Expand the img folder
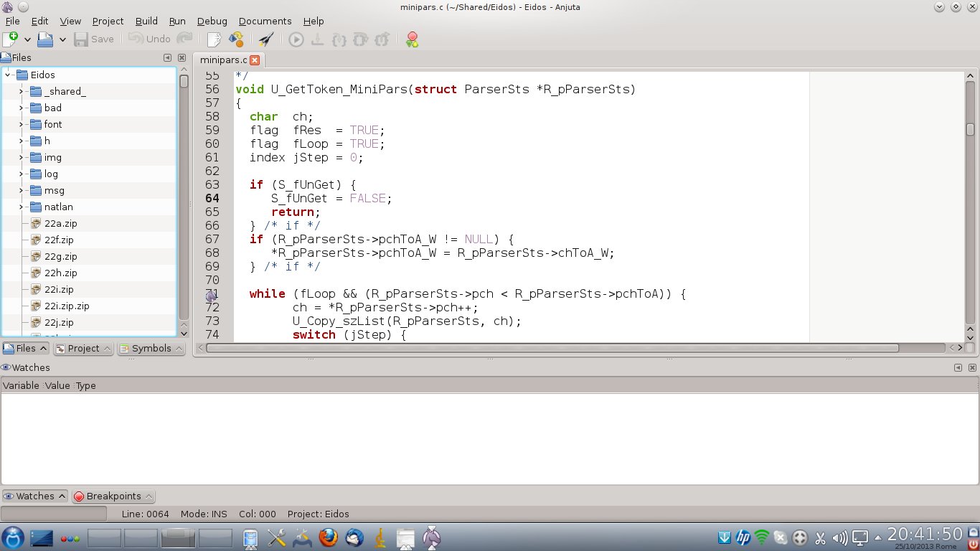Viewport: 980px width, 551px height. pyautogui.click(x=22, y=157)
